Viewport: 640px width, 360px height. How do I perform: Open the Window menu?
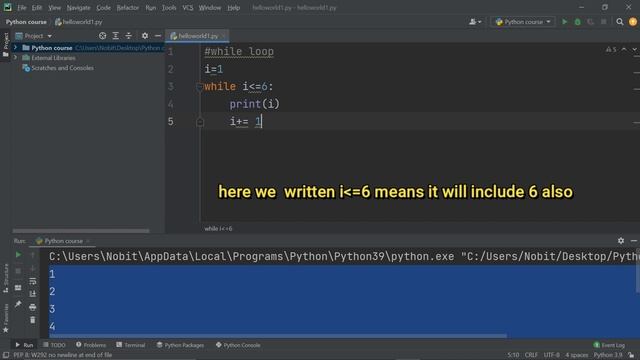click(x=210, y=7)
